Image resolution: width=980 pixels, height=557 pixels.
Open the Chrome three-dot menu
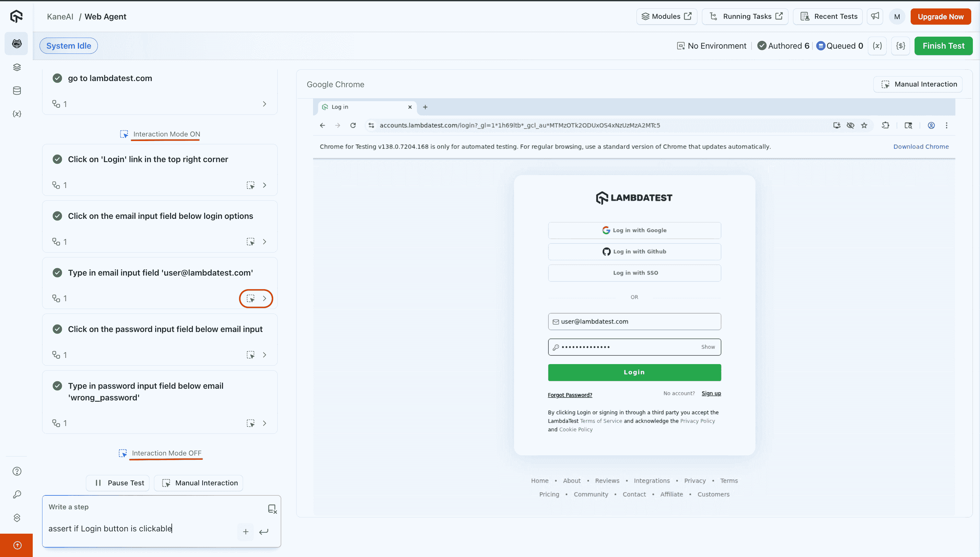(x=947, y=125)
